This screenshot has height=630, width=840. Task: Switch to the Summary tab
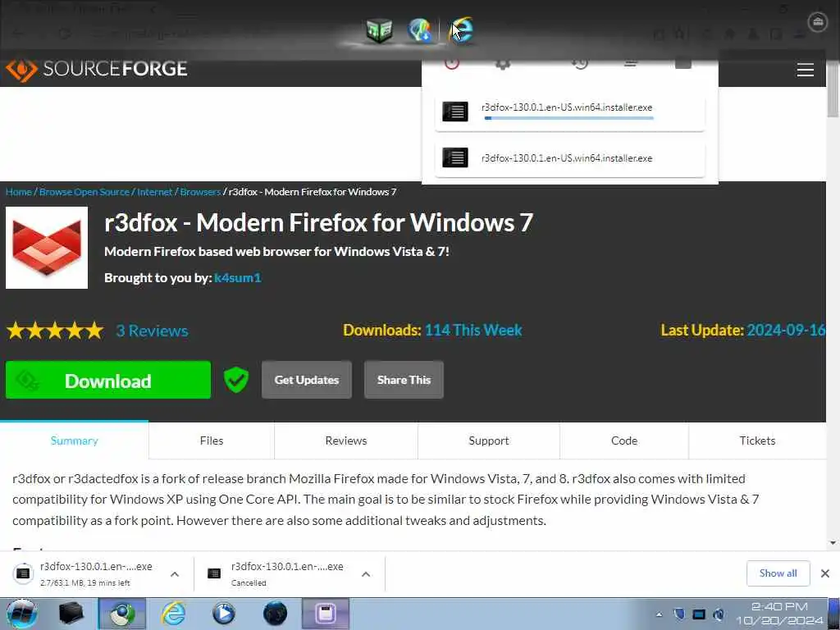pyautogui.click(x=74, y=441)
